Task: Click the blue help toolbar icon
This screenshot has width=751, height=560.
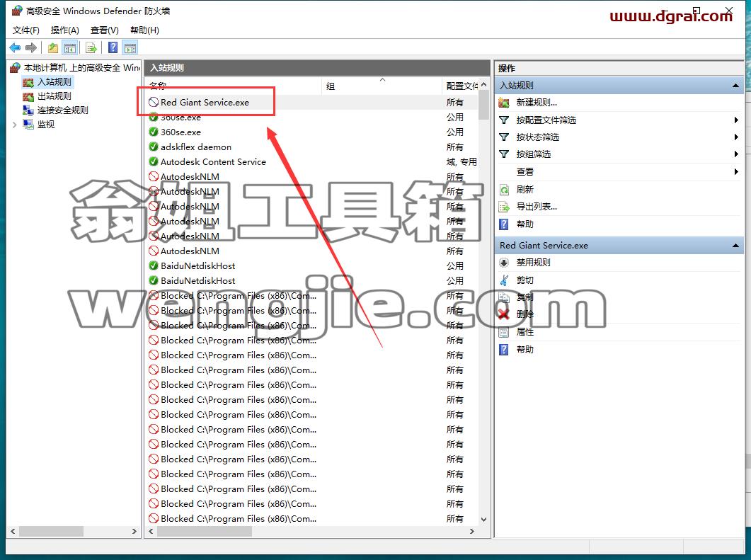Action: [x=113, y=48]
